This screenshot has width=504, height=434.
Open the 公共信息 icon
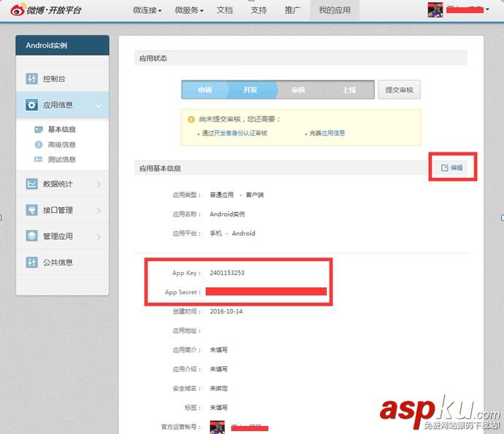31,263
